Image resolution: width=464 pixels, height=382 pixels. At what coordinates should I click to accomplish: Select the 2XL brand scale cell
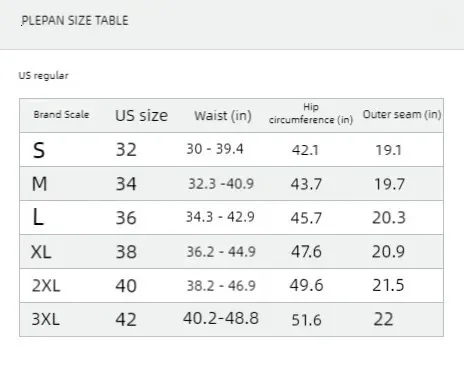[x=46, y=286]
